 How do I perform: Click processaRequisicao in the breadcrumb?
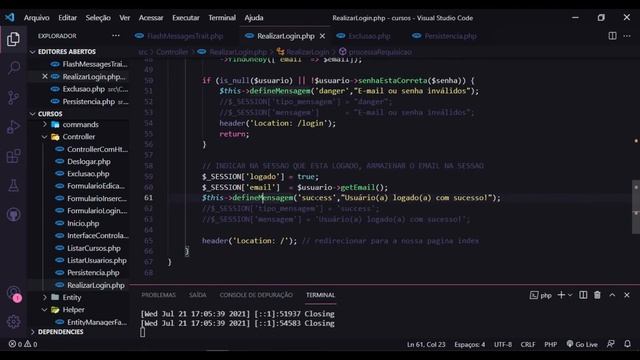pos(380,52)
